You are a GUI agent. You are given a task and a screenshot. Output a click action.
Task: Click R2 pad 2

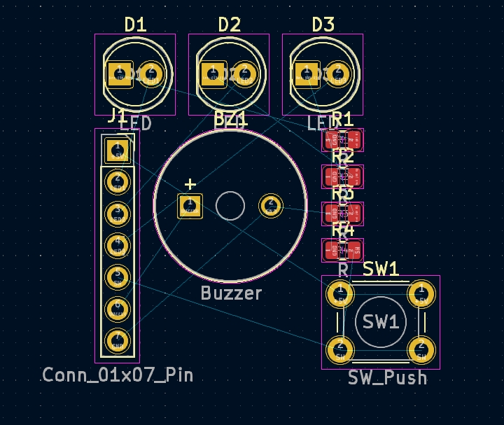point(354,177)
